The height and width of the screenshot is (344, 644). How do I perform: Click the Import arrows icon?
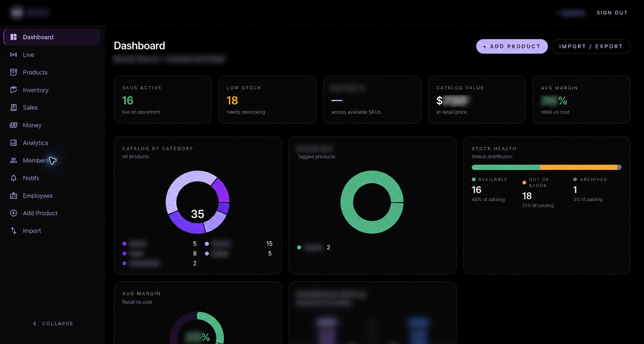click(14, 231)
